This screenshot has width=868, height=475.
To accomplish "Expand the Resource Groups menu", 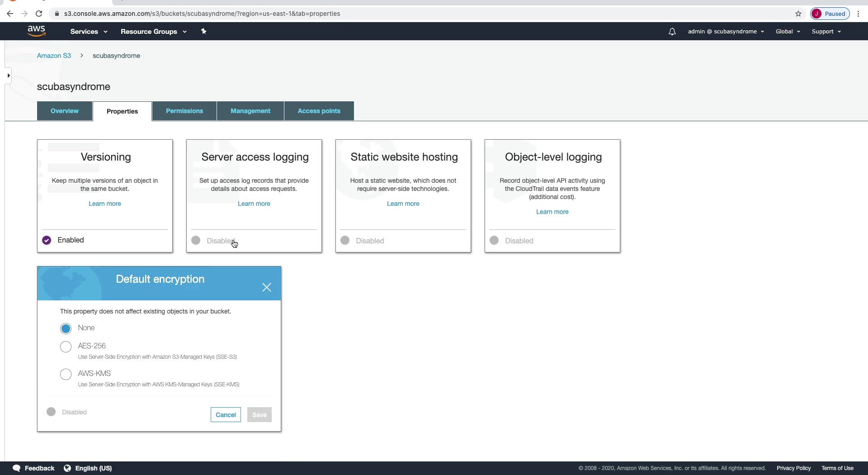I will (x=153, y=32).
